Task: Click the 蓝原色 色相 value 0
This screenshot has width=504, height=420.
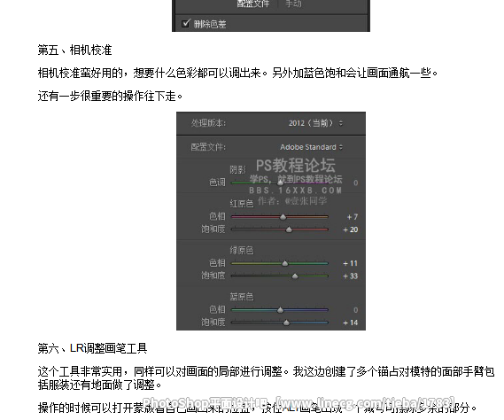Action: (355, 310)
